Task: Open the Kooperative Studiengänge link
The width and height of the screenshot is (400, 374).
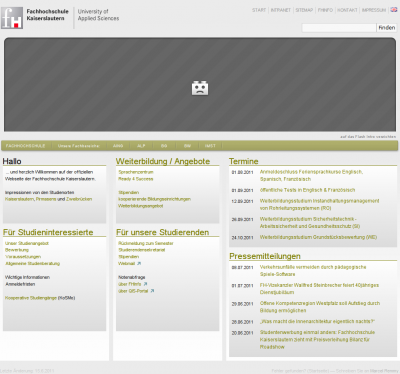Action: [x=31, y=298]
